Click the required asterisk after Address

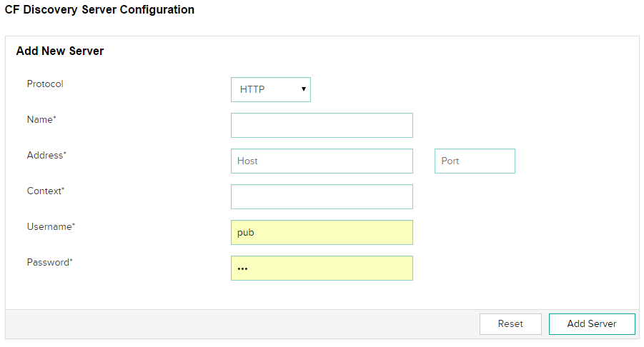(65, 154)
